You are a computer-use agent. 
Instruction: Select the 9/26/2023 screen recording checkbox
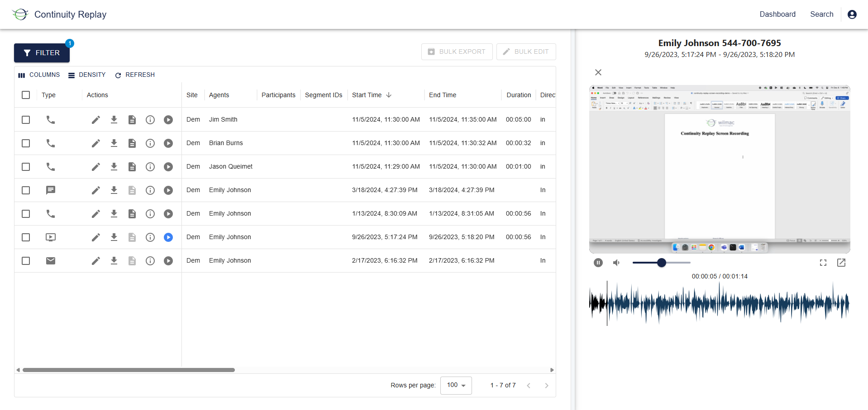(x=26, y=237)
